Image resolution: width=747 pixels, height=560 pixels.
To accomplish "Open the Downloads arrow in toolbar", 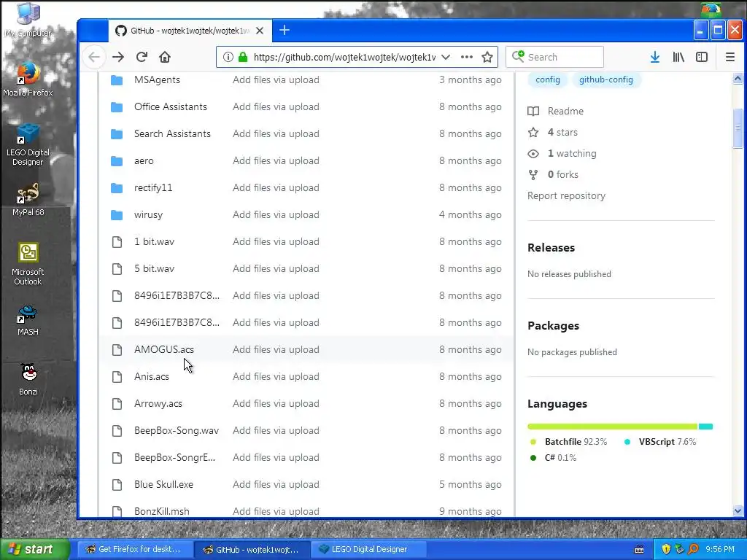I will [x=655, y=57].
